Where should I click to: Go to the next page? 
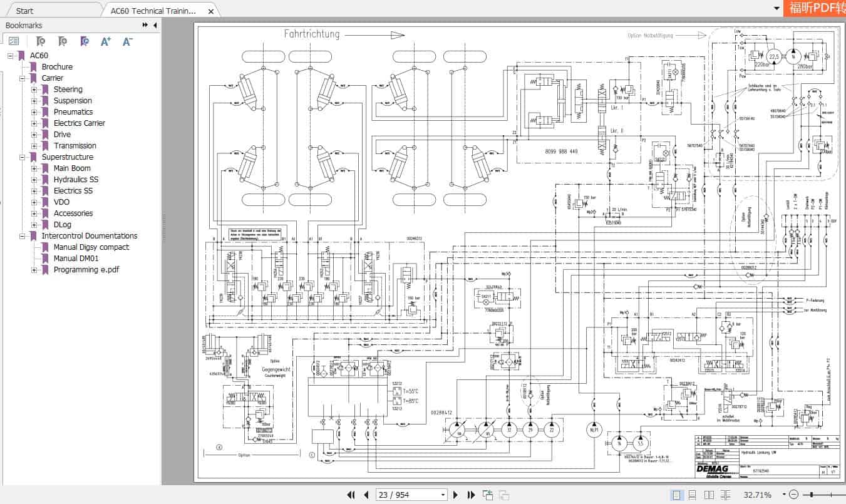point(455,495)
